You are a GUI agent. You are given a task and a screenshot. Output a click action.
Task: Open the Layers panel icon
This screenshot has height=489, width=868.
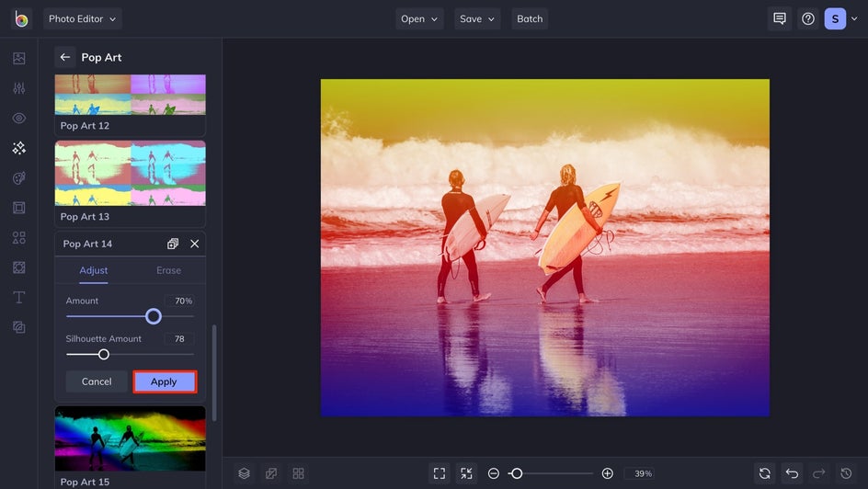tap(245, 473)
